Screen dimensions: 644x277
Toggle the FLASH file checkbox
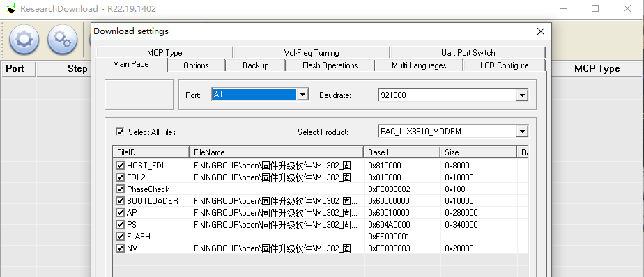120,237
